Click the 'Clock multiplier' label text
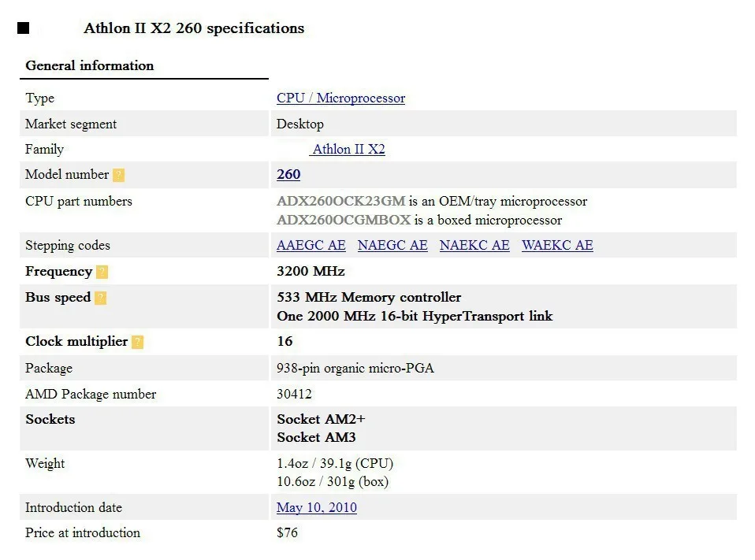The height and width of the screenshot is (560, 755). pyautogui.click(x=76, y=342)
